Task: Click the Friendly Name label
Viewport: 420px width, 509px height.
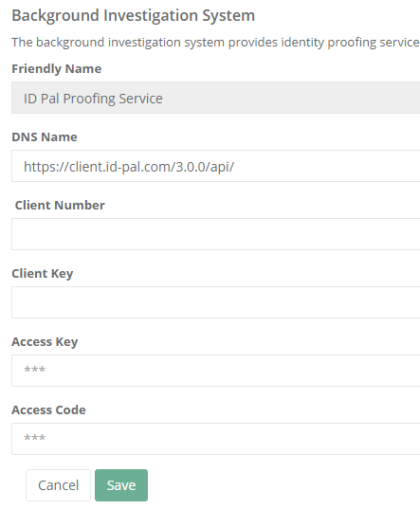Action: [x=57, y=69]
